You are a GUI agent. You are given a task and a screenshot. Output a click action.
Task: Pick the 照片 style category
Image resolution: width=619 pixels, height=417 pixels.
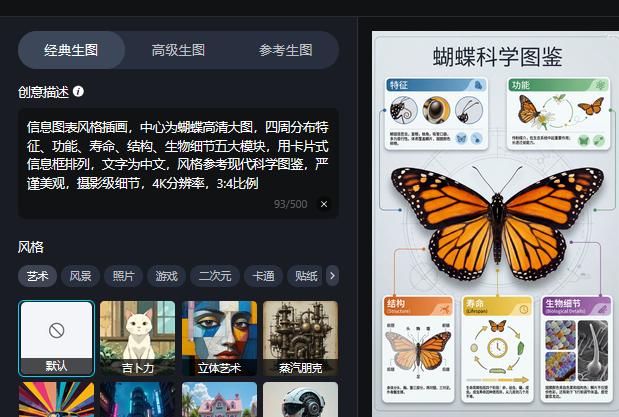pyautogui.click(x=123, y=276)
